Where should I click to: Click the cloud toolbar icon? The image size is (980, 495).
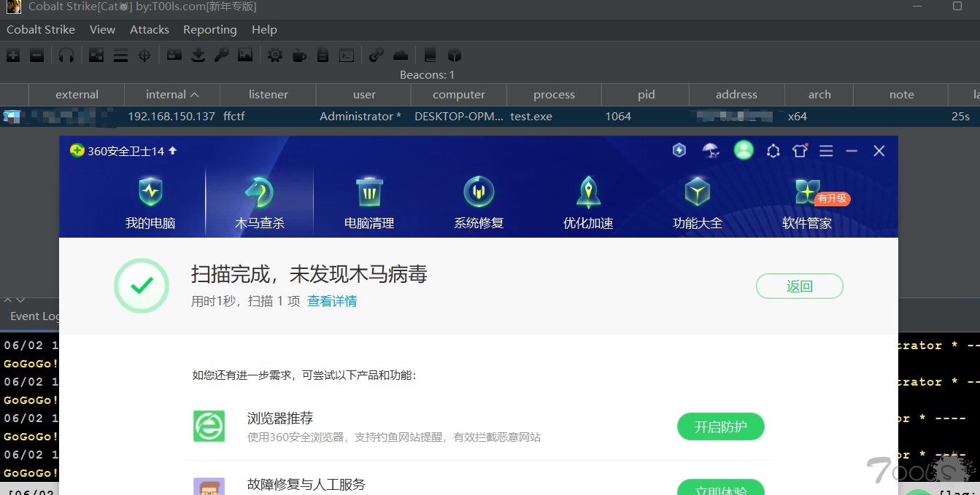tap(400, 55)
